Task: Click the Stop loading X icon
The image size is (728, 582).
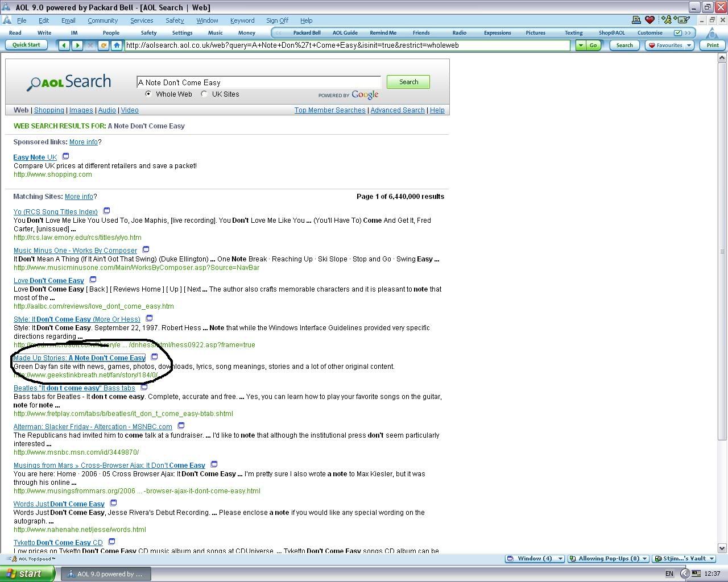Action: (90, 45)
